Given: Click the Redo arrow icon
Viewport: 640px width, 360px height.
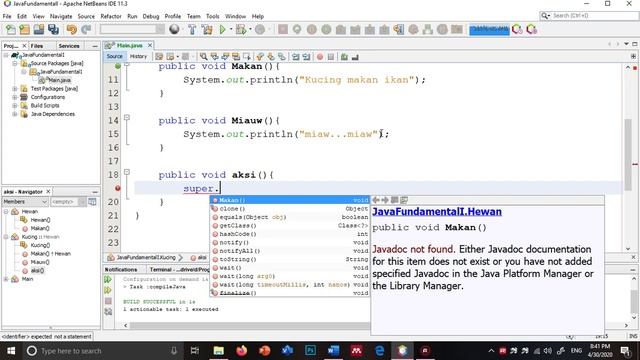Looking at the screenshot, I should click(x=86, y=29).
